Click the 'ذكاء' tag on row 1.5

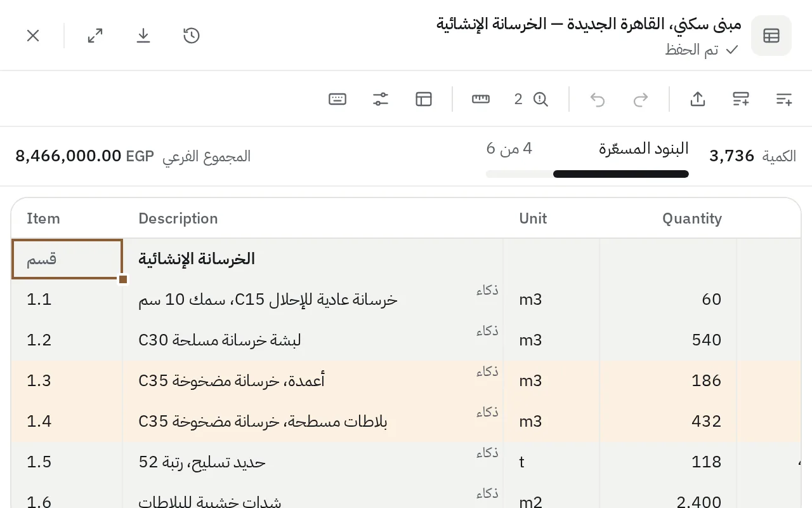pos(487,453)
